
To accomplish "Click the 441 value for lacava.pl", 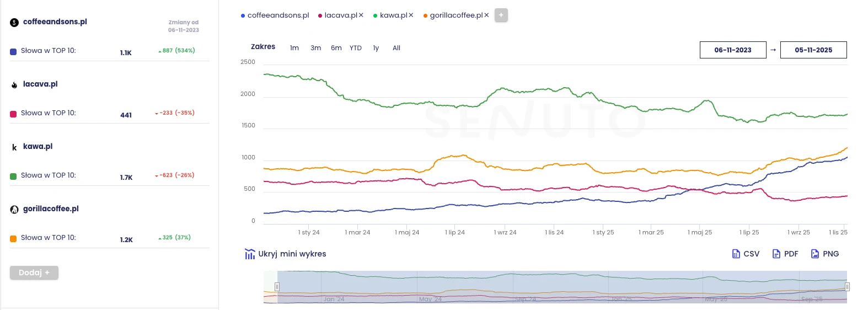I will (x=126, y=115).
